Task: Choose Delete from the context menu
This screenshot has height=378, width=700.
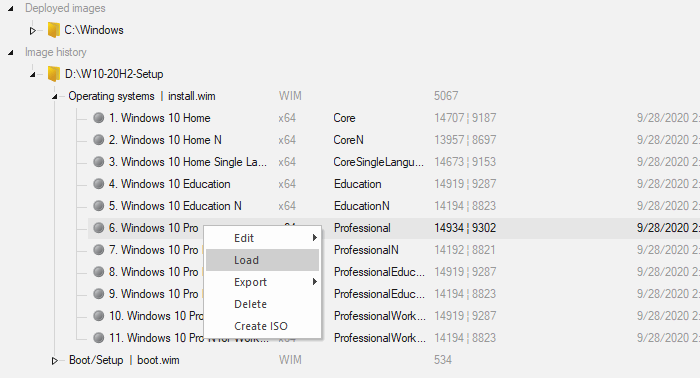Action: point(262,304)
